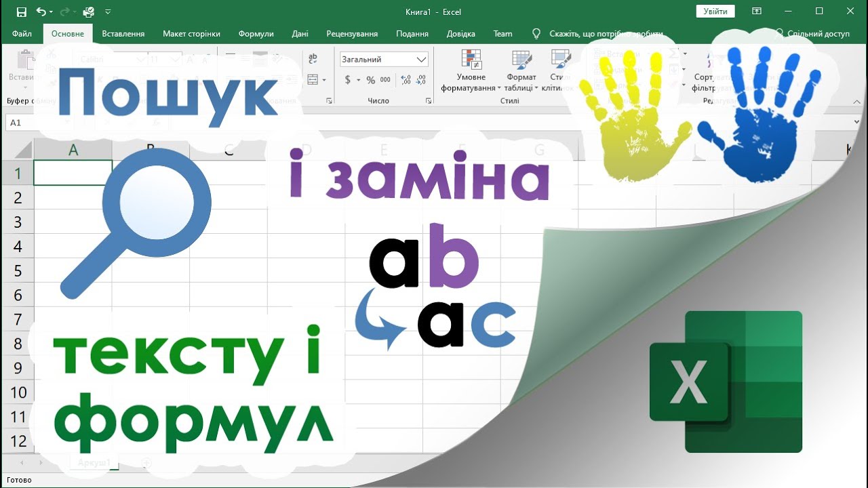Viewport: 868px width, 488px height.
Task: Switch to the Подання tab
Action: pyautogui.click(x=412, y=34)
